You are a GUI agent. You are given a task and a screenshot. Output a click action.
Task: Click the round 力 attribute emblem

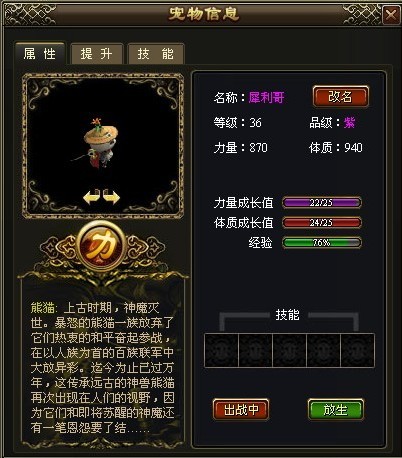pyautogui.click(x=101, y=246)
